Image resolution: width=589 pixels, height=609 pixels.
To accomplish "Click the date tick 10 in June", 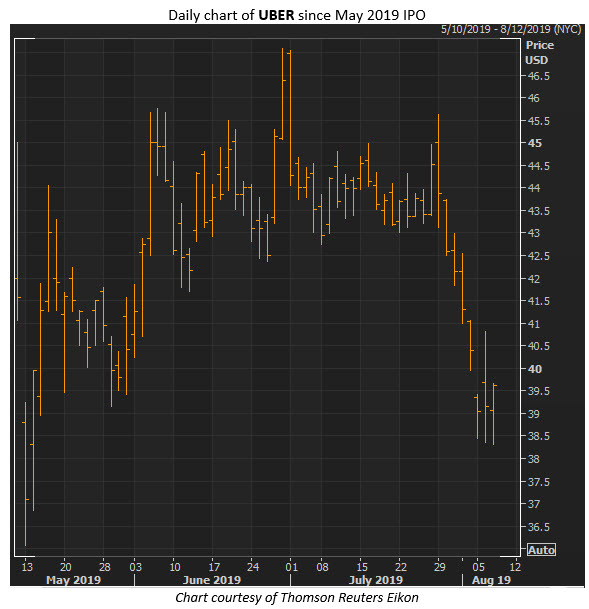I will [175, 567].
